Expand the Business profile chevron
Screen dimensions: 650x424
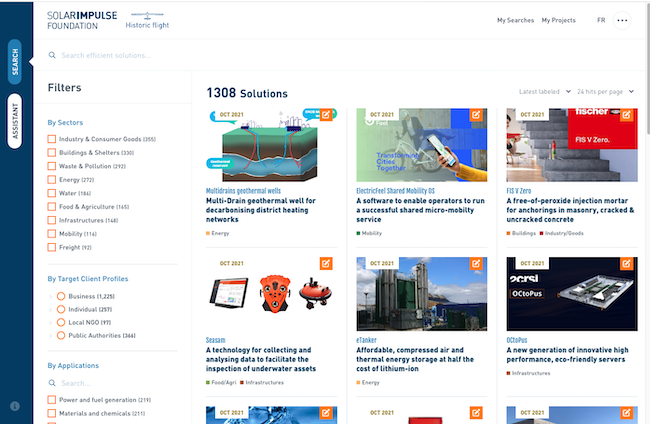tap(51, 296)
